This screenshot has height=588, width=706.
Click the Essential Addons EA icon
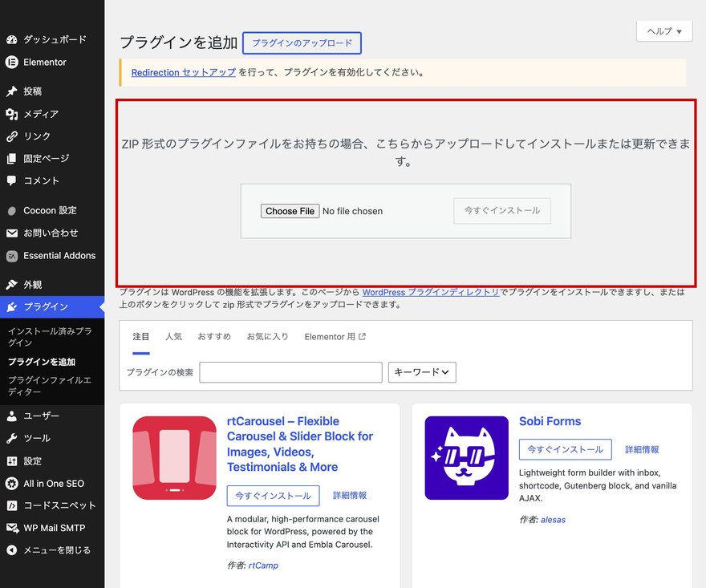pos(12,256)
